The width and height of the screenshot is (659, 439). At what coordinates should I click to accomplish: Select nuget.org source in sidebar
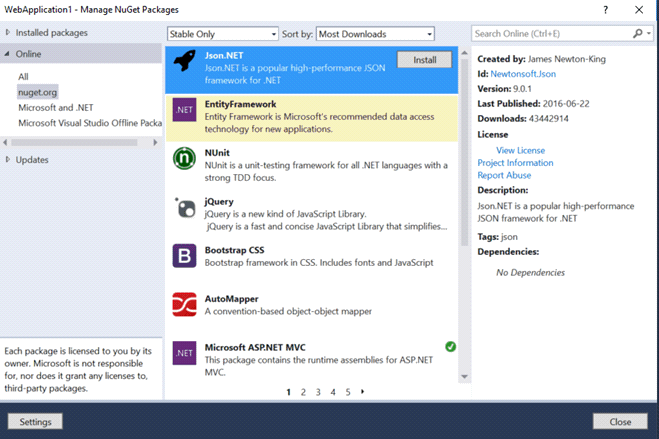[x=38, y=92]
